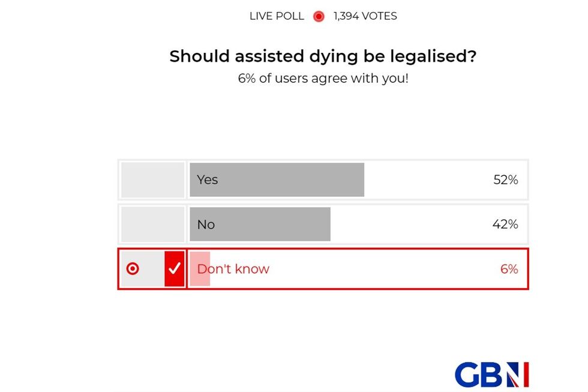
Task: Click the Union Jack N in the logo
Action: [517, 375]
